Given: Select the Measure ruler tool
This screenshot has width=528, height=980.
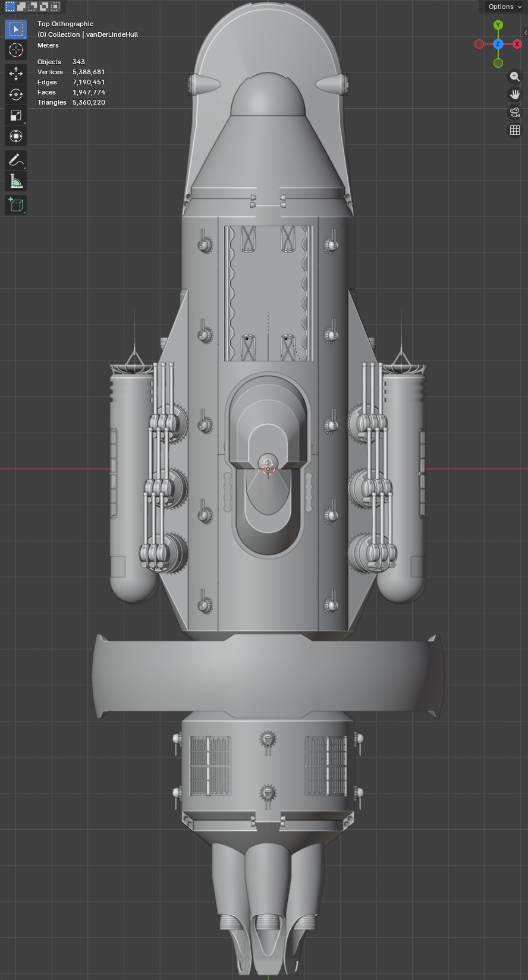Looking at the screenshot, I should (x=16, y=181).
